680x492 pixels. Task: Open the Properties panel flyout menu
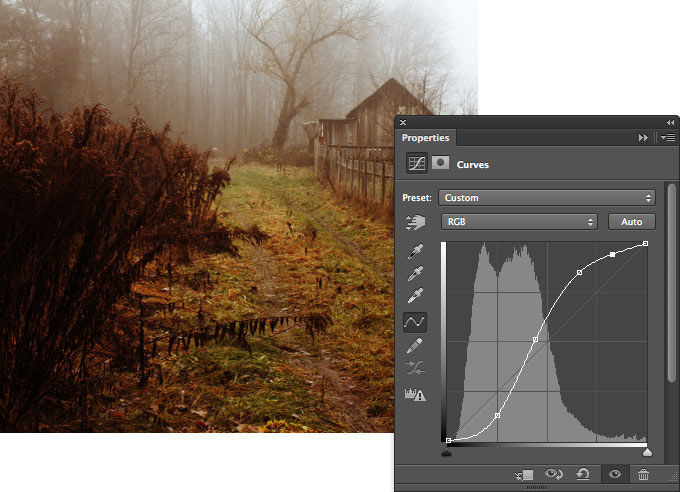coord(668,138)
